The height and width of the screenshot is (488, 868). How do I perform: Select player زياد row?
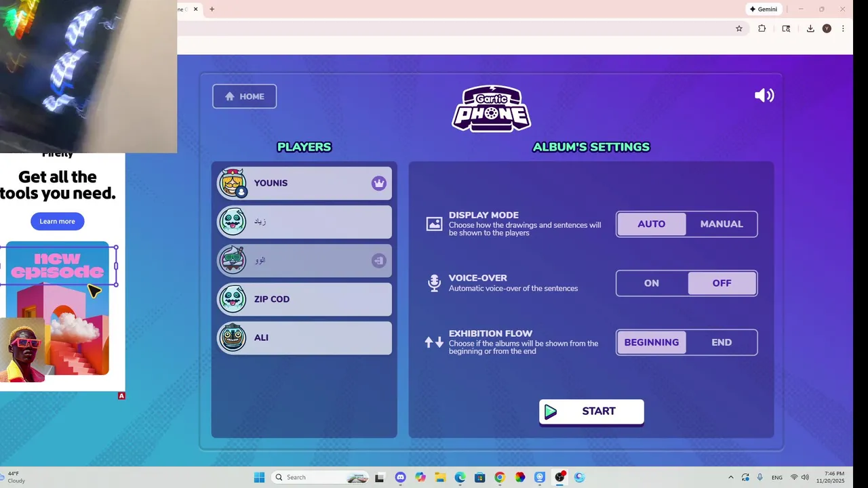click(304, 222)
